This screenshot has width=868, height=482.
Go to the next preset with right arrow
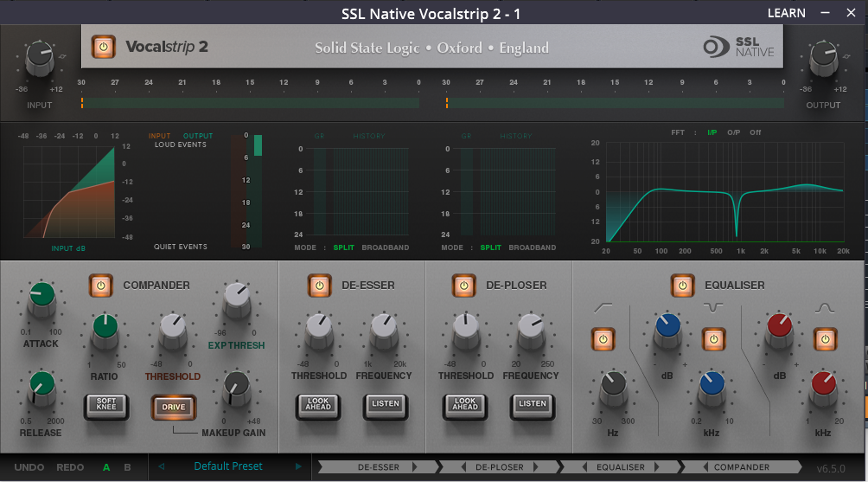pyautogui.click(x=298, y=466)
